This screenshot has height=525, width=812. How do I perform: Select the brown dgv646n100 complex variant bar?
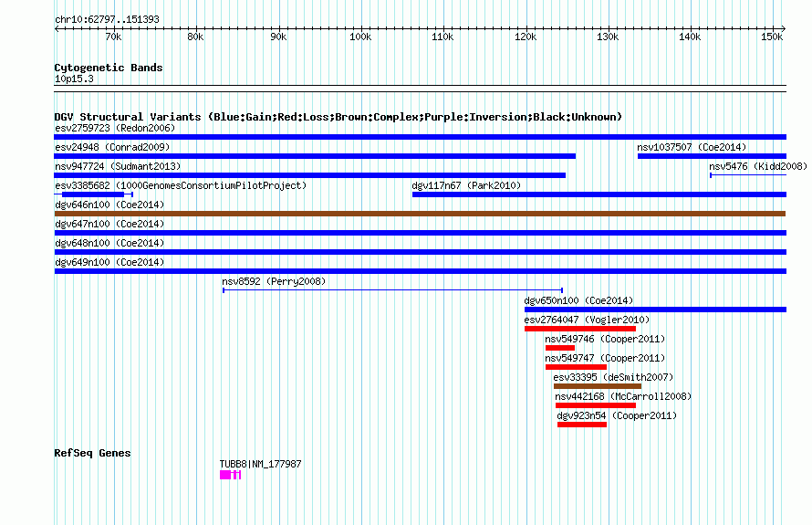pos(420,214)
